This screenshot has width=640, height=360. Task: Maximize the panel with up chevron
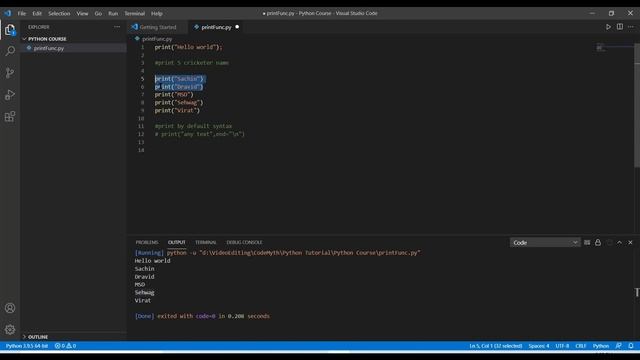620,242
